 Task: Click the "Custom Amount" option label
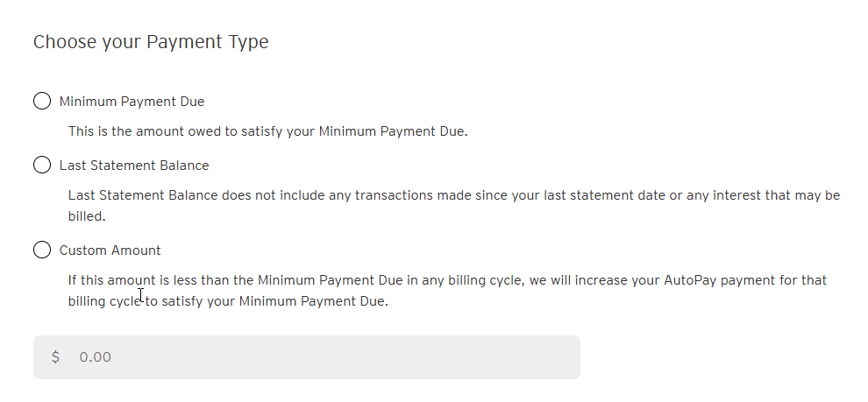[110, 250]
